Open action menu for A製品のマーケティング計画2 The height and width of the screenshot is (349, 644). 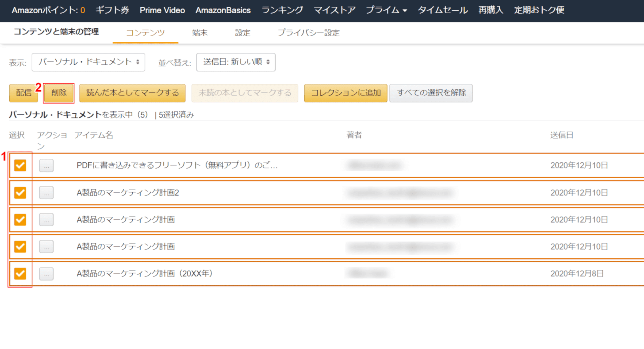[46, 192]
